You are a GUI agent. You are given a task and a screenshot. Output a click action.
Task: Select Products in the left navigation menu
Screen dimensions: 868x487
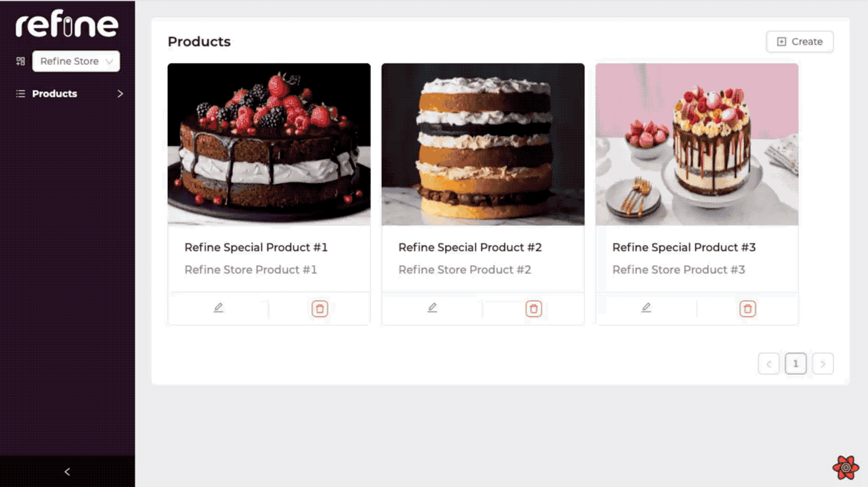[x=54, y=93]
